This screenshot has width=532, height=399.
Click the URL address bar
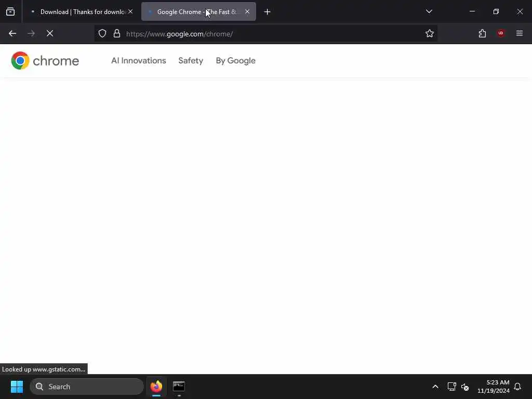coord(265,34)
